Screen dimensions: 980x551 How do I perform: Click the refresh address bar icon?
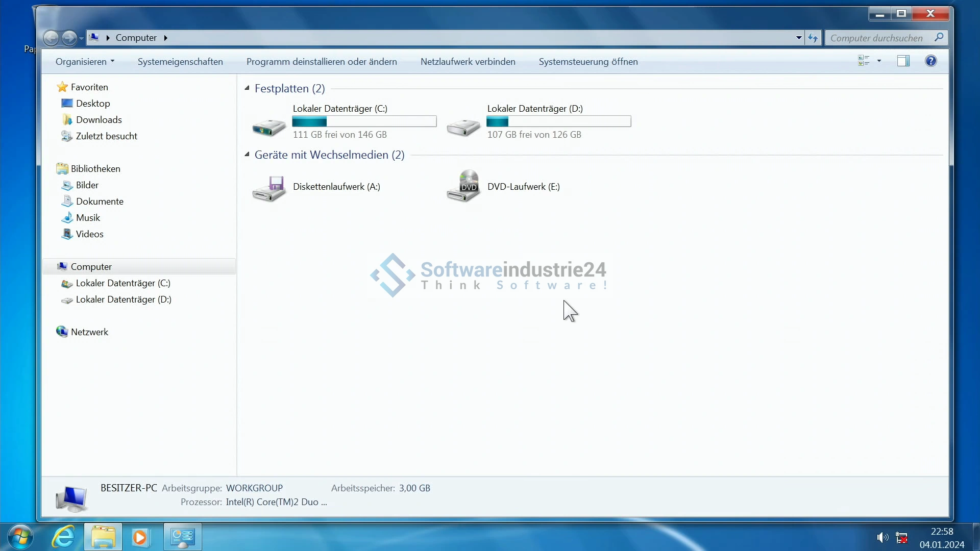(x=813, y=38)
